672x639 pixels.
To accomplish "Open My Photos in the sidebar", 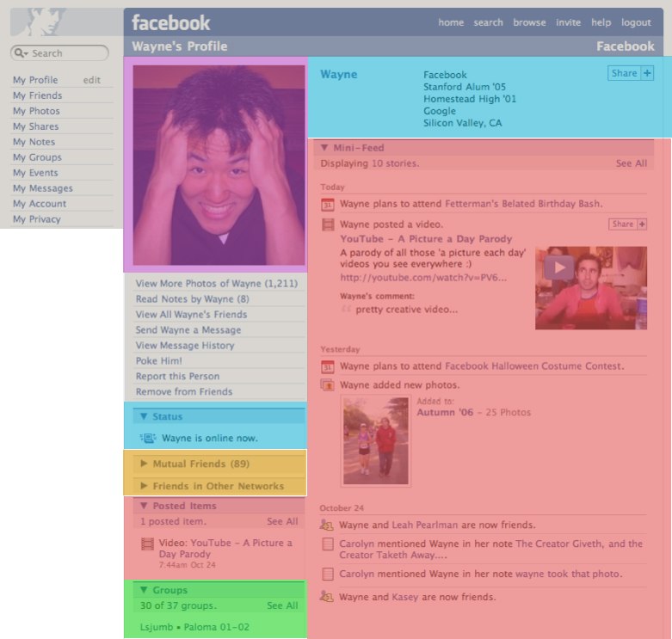I will 36,111.
